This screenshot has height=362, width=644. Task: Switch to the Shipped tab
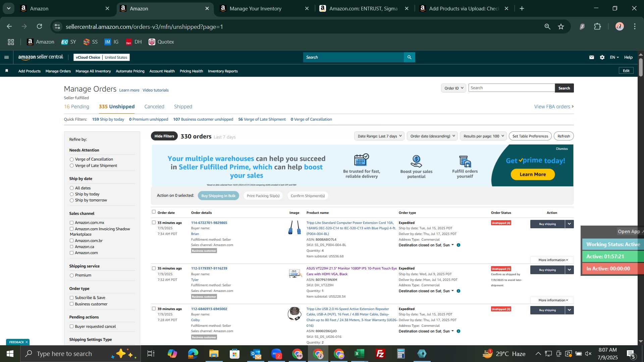[x=183, y=107]
